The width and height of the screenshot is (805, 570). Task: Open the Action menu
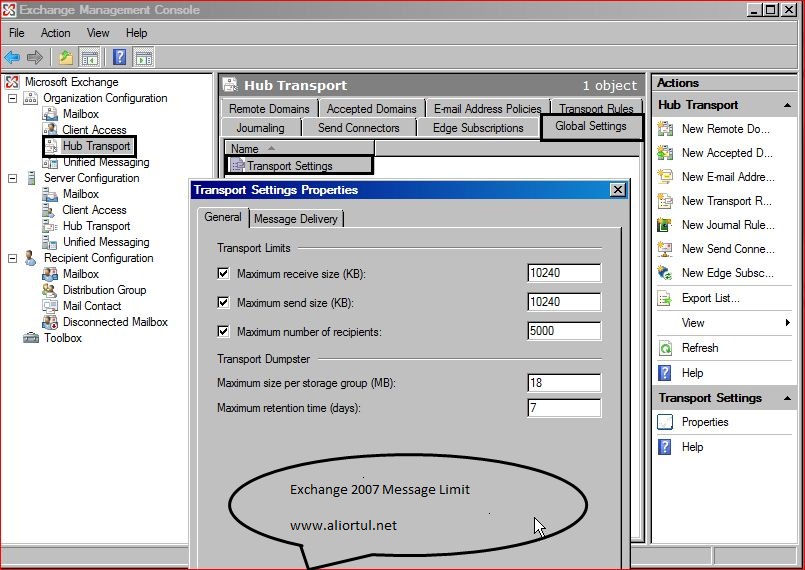pos(55,33)
